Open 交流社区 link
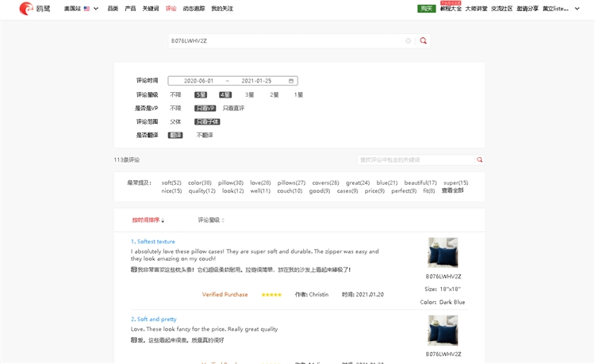The width and height of the screenshot is (595, 364). coord(501,9)
